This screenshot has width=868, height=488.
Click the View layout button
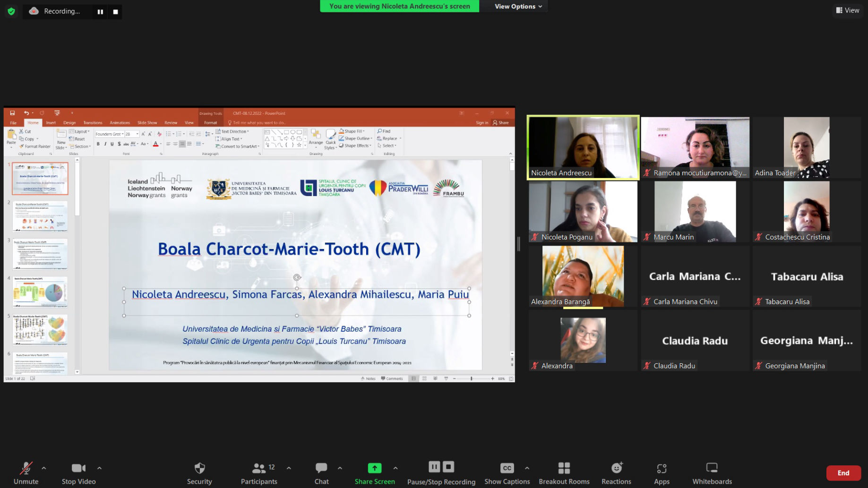[x=848, y=10]
